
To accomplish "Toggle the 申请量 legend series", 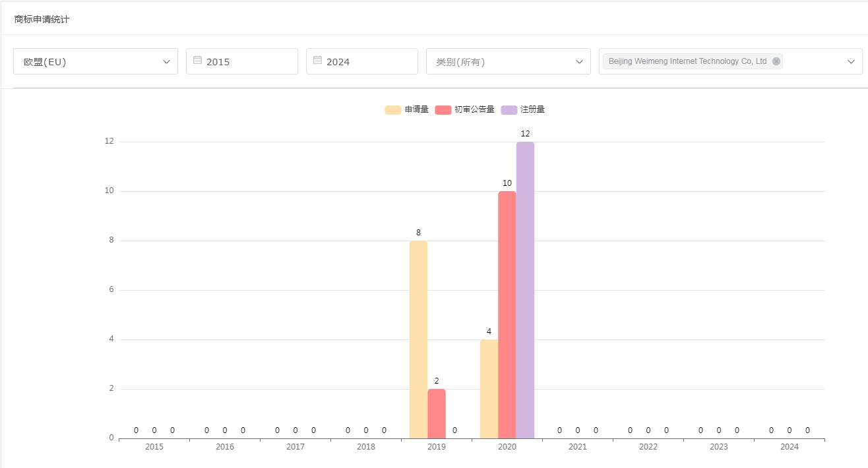I will (416, 109).
